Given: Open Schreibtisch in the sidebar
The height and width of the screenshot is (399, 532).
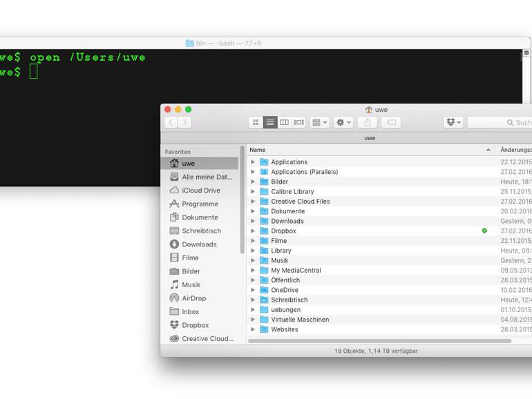Looking at the screenshot, I should click(x=200, y=231).
